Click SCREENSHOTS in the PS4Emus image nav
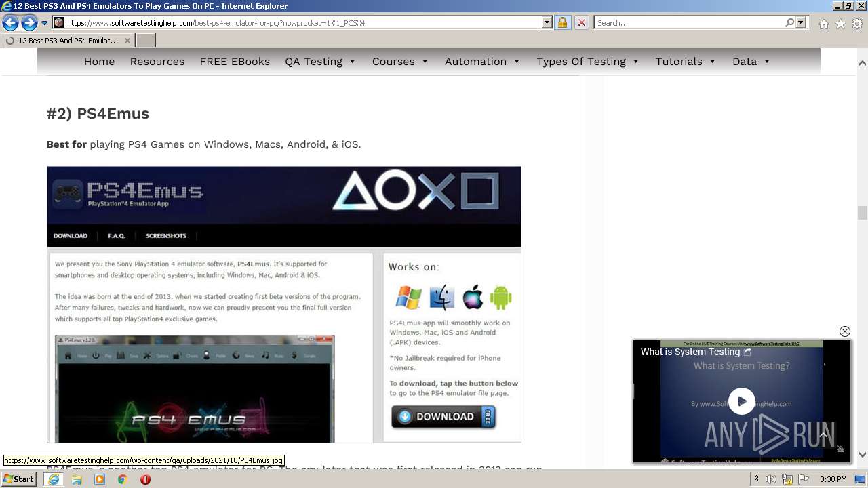868x488 pixels. click(166, 236)
